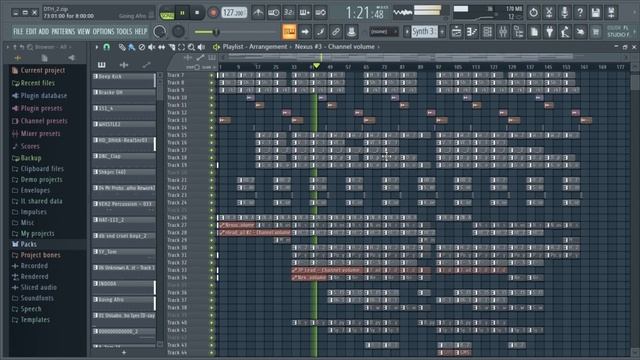Toggle wait for input to start

273,13
